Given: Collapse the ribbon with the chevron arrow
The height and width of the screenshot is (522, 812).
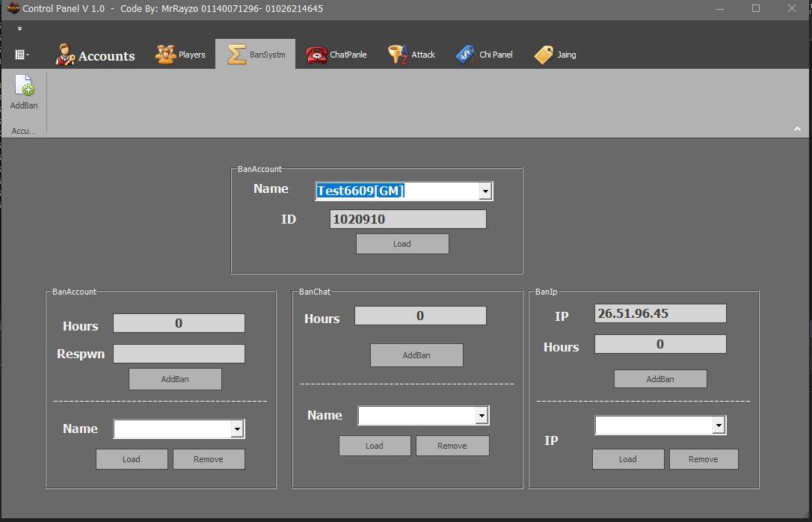Looking at the screenshot, I should [797, 129].
